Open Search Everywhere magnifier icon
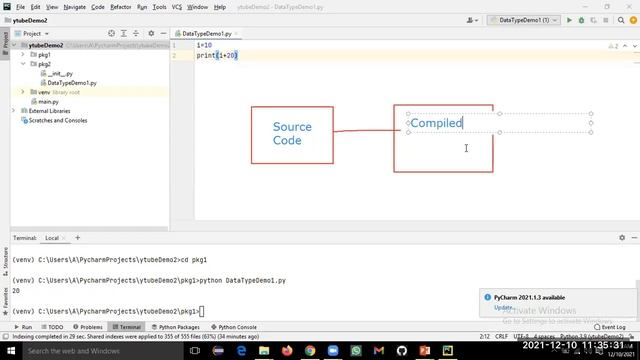Viewport: 640px width, 360px height. (621, 20)
